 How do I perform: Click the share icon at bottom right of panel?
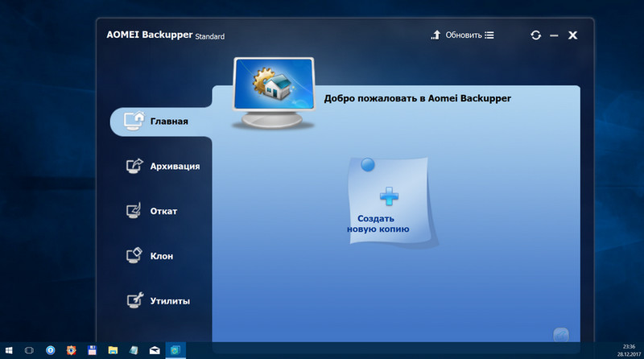click(x=561, y=335)
